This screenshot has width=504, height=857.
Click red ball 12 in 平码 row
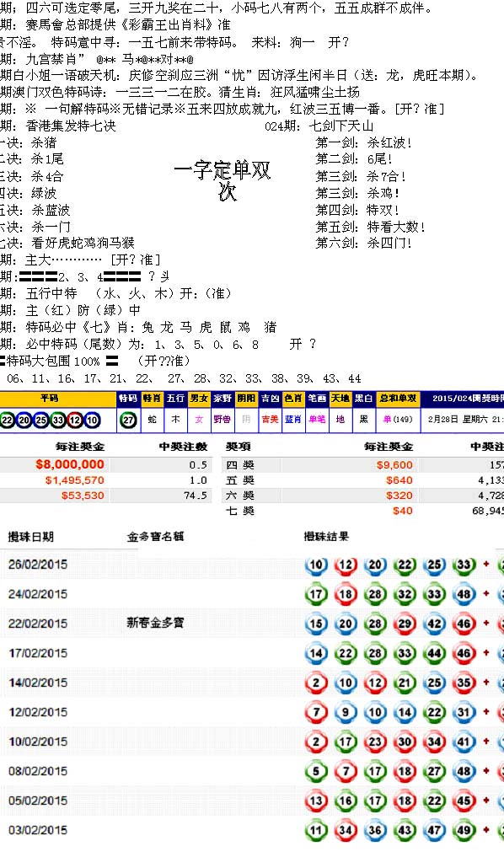[75, 420]
